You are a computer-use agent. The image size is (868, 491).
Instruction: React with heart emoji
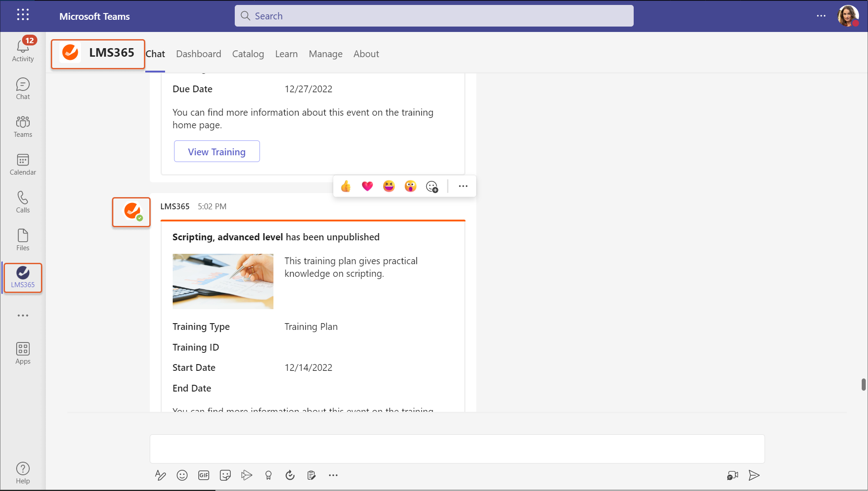click(367, 186)
